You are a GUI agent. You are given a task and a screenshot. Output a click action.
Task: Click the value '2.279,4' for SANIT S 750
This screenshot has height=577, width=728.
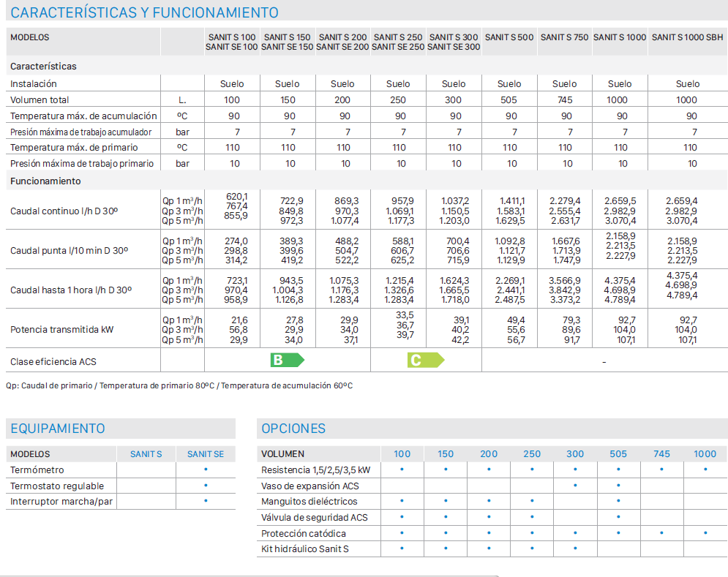point(565,201)
